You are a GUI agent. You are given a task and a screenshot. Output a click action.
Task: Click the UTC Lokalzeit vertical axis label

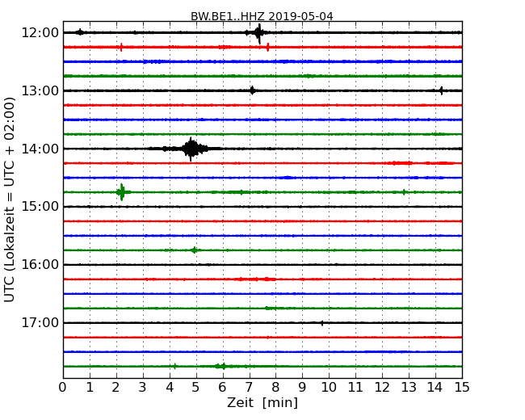coord(10,199)
